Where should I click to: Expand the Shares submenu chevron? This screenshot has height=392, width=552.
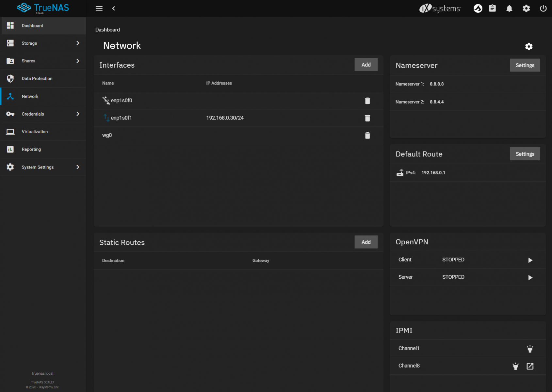pos(78,61)
